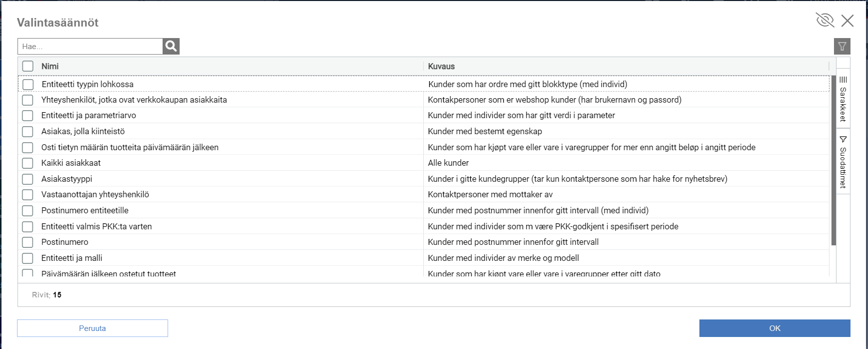Click 'Alle kunder' description cell
868x349 pixels.
448,163
